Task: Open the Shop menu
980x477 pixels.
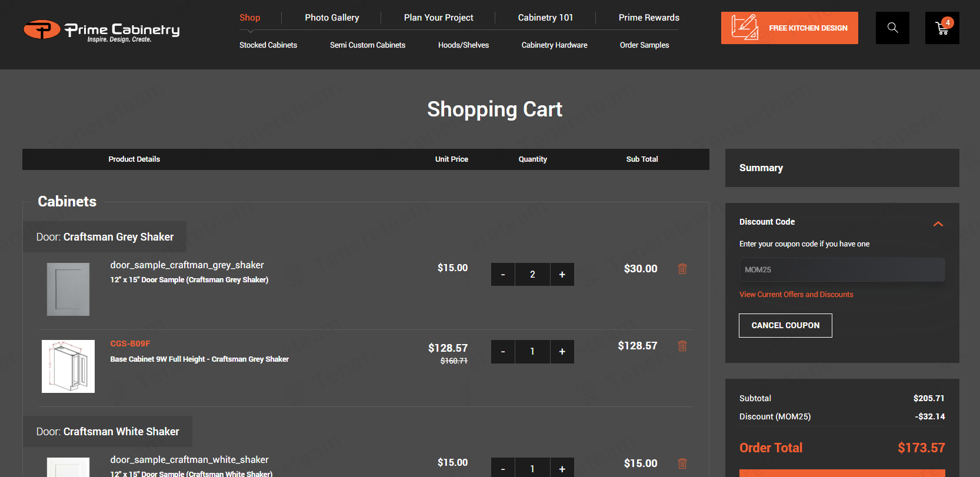Action: 250,18
